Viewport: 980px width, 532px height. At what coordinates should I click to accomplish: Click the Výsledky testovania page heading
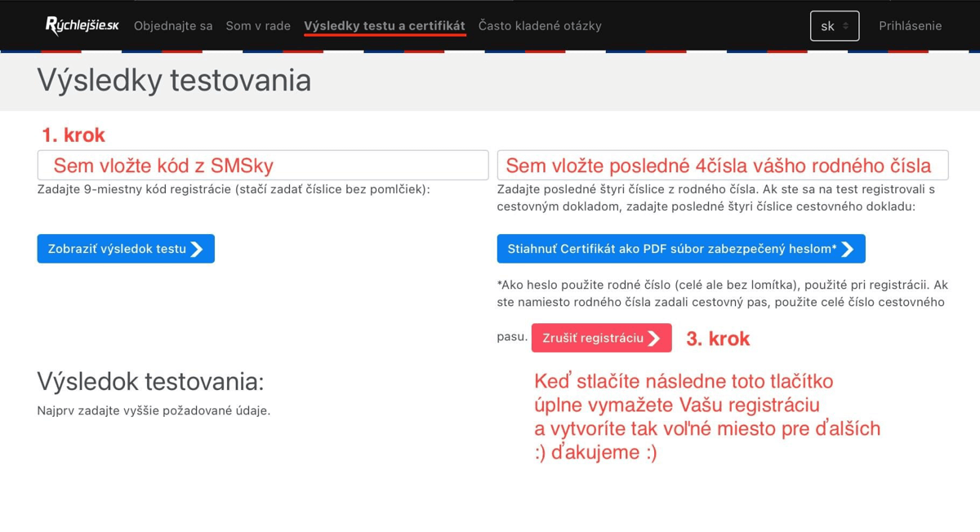(174, 81)
